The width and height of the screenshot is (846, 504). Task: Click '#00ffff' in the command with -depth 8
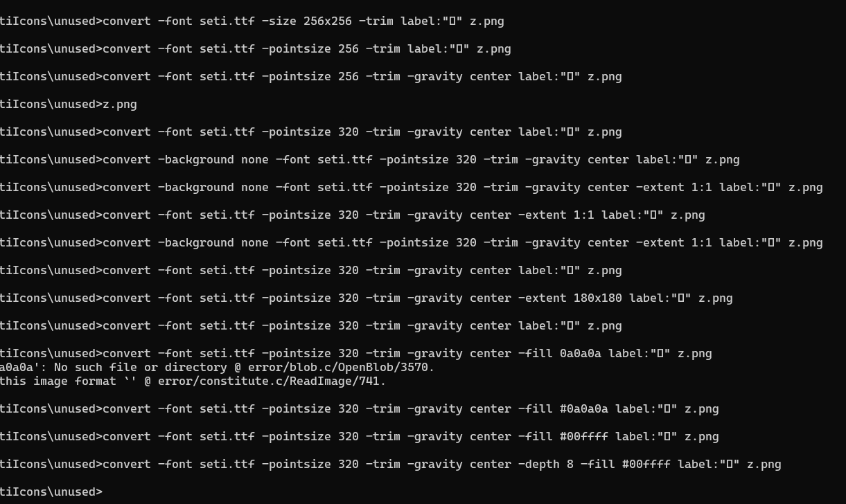(646, 464)
